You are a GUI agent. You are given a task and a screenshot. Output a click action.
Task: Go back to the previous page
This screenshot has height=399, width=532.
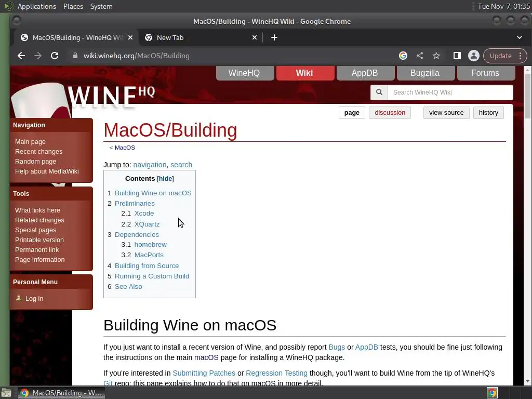click(x=21, y=56)
